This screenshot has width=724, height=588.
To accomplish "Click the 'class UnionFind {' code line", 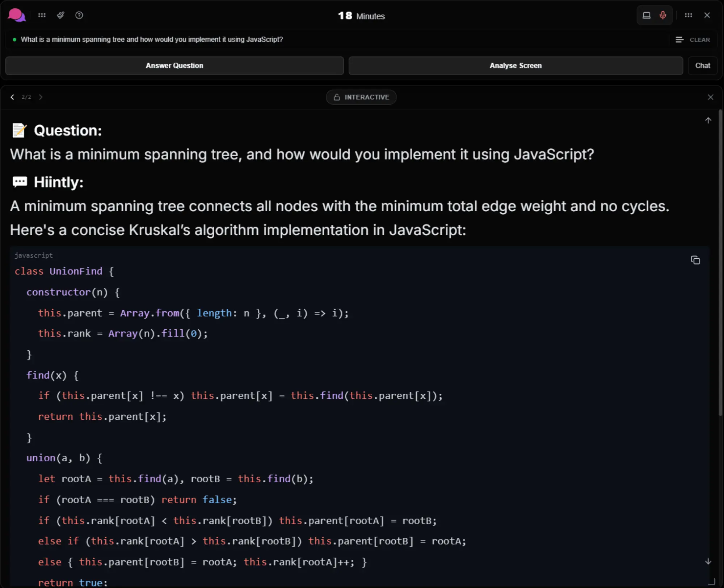I will [64, 271].
